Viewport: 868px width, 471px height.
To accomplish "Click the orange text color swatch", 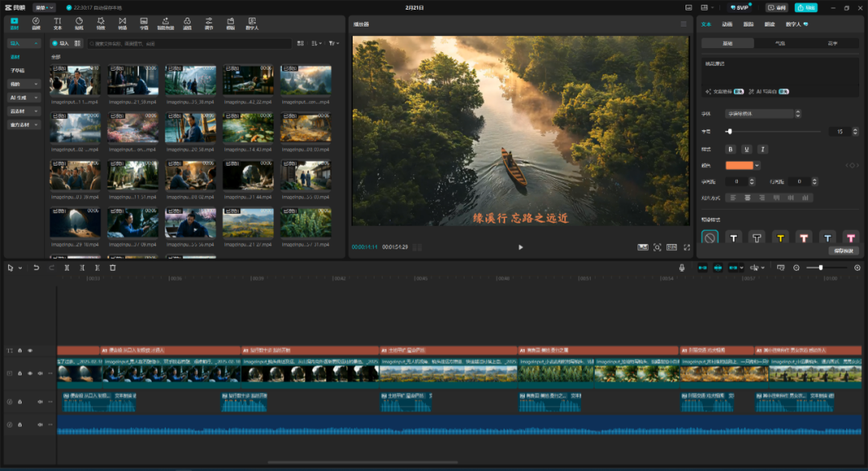I will click(739, 166).
